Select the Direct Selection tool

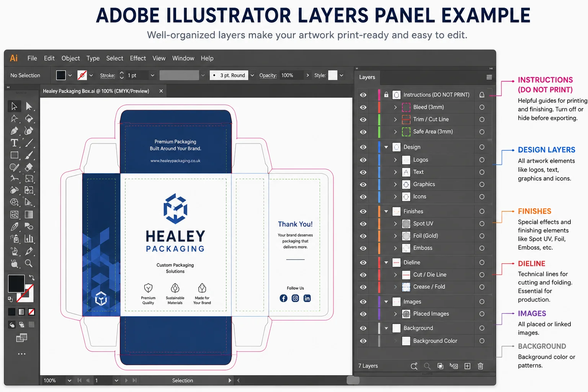29,106
